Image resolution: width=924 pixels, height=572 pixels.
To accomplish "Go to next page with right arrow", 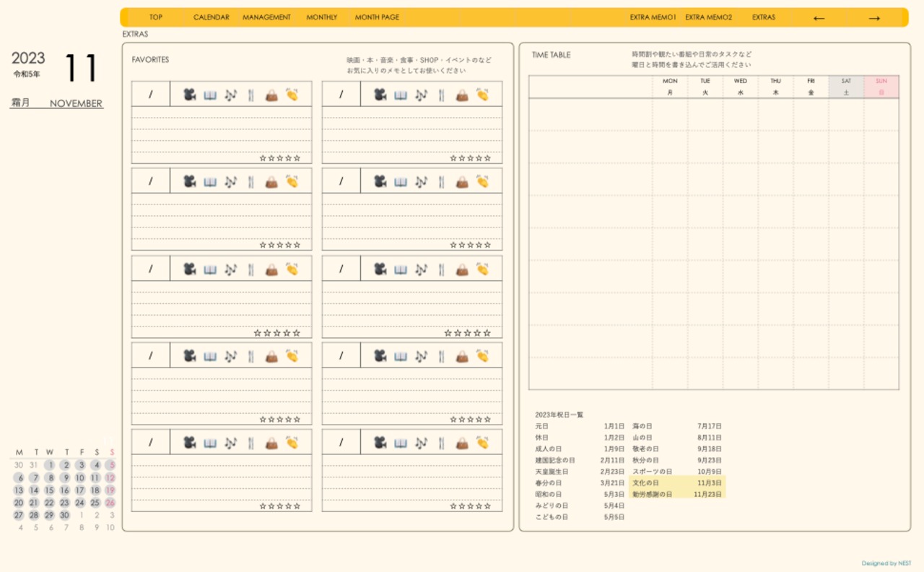I will pos(874,18).
